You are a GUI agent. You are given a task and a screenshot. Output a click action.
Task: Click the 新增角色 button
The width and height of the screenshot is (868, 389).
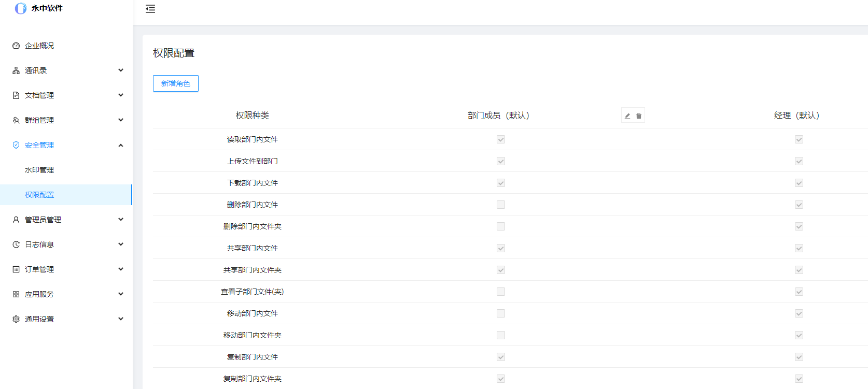176,83
